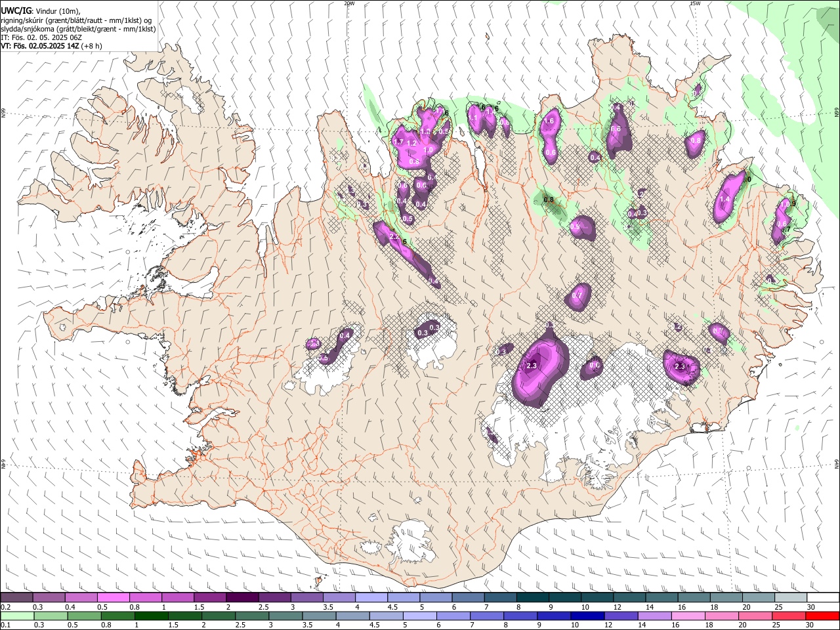
Task: Pick the dark navy blue swatch in the rain legend
Action: click(587, 616)
